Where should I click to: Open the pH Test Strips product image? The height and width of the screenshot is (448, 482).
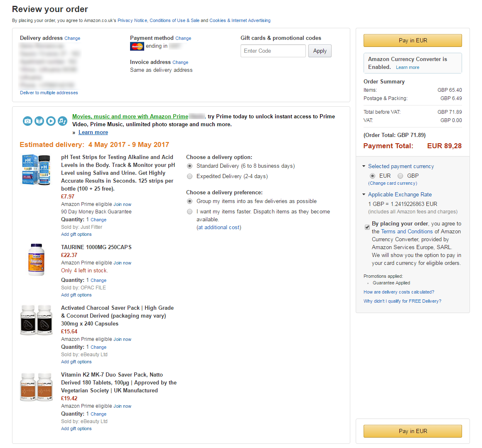coord(36,169)
